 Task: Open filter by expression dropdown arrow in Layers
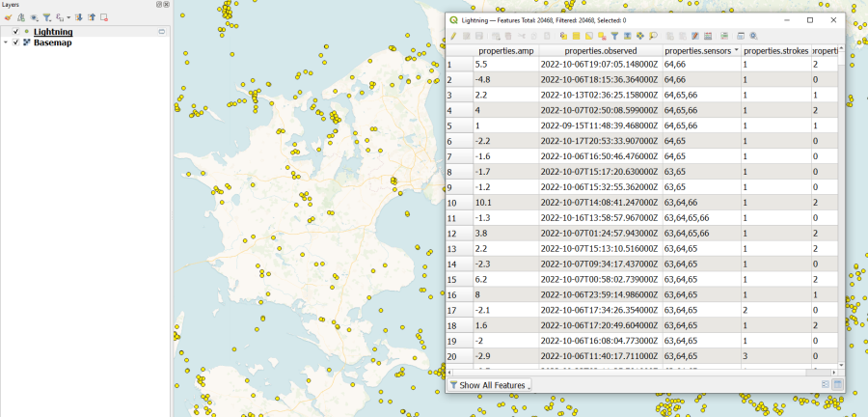(x=68, y=17)
